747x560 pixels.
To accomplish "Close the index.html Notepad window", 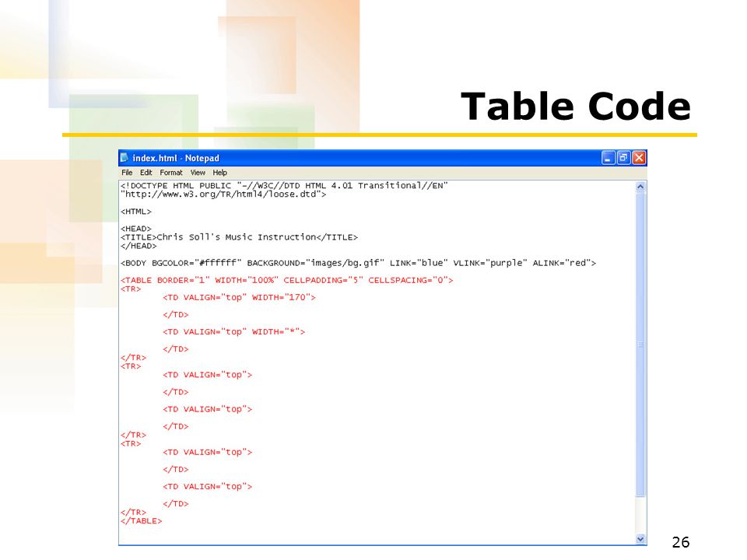I will pos(639,158).
